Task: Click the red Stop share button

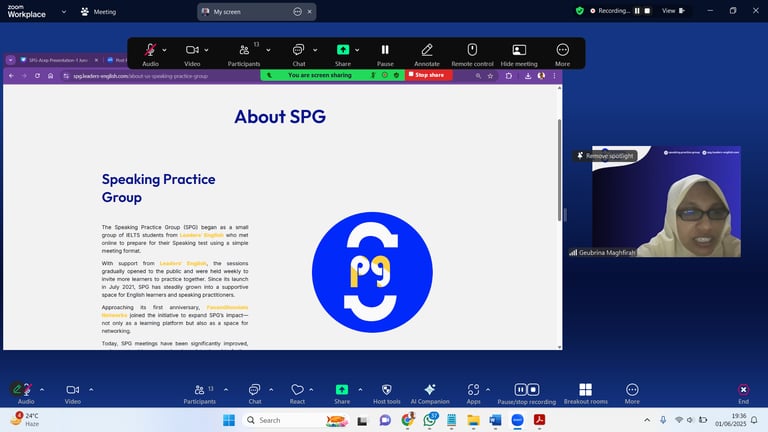Action: [x=428, y=75]
